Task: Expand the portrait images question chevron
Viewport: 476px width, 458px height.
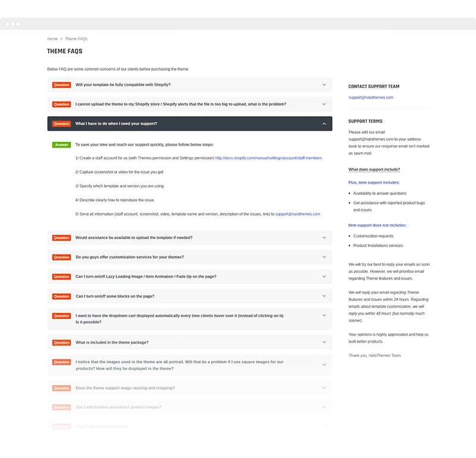Action: pos(324,365)
